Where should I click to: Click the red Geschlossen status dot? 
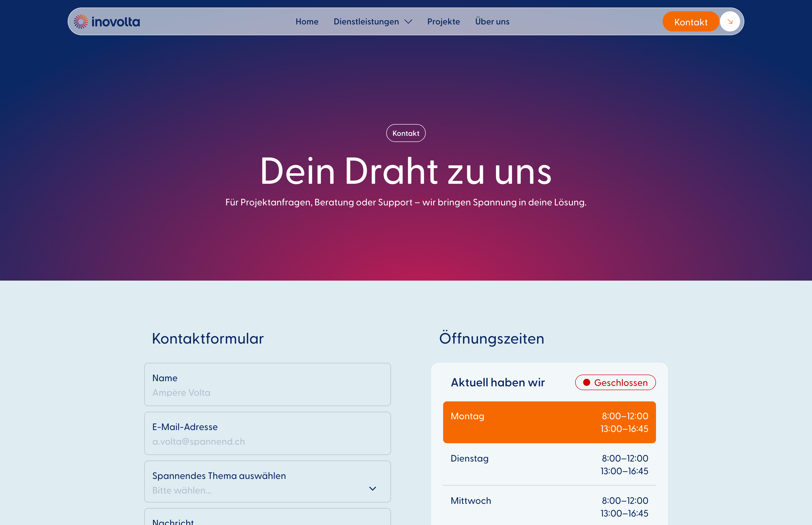point(586,383)
